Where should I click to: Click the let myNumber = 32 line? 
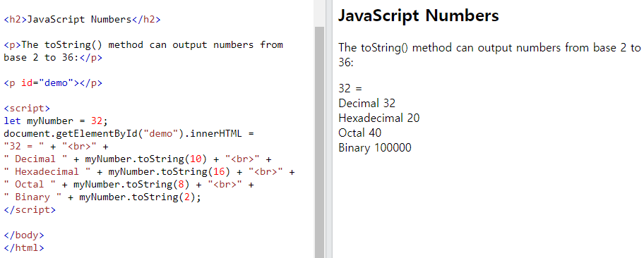pos(56,121)
